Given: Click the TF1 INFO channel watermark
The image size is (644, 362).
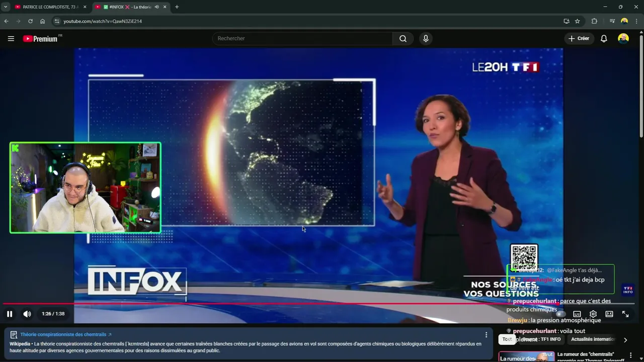Looking at the screenshot, I should pyautogui.click(x=628, y=290).
